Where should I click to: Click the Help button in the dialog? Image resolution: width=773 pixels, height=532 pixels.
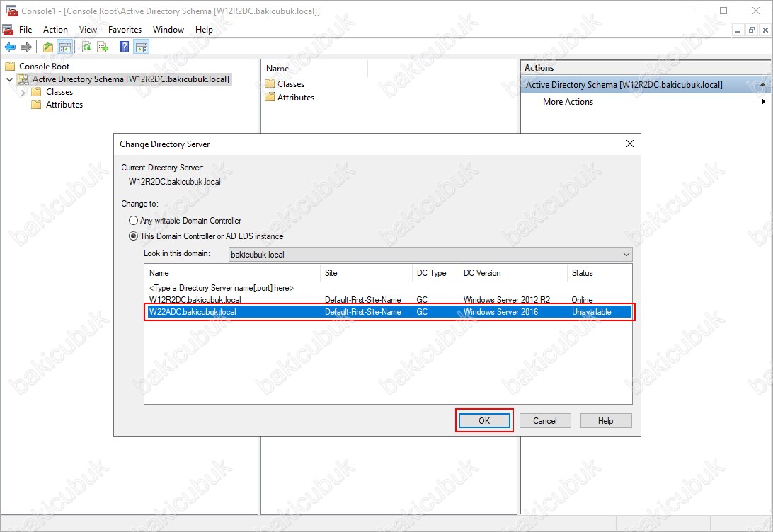tap(606, 421)
